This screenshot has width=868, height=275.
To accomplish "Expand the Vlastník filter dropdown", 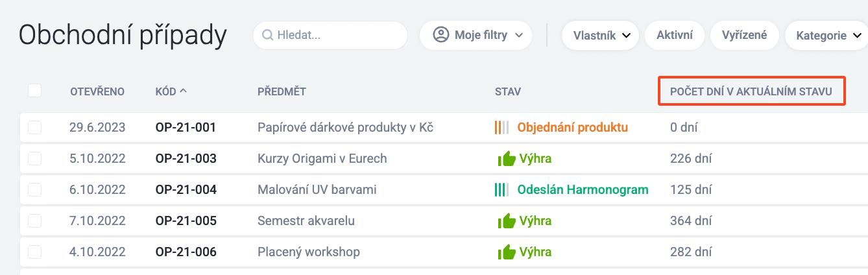I will point(600,35).
